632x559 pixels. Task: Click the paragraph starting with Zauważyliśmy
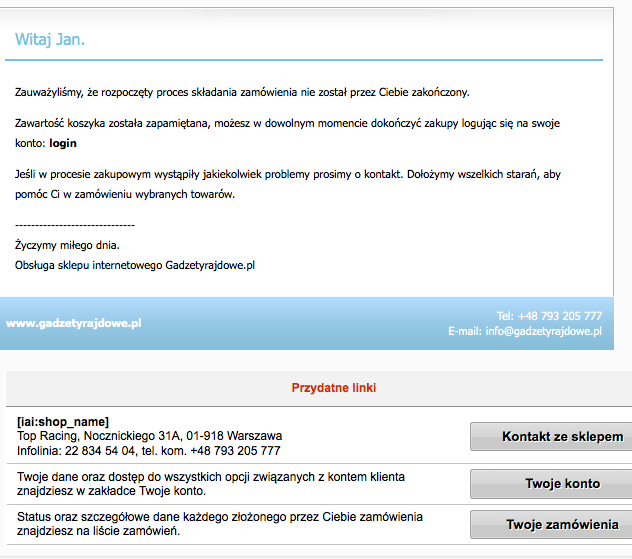[242, 92]
